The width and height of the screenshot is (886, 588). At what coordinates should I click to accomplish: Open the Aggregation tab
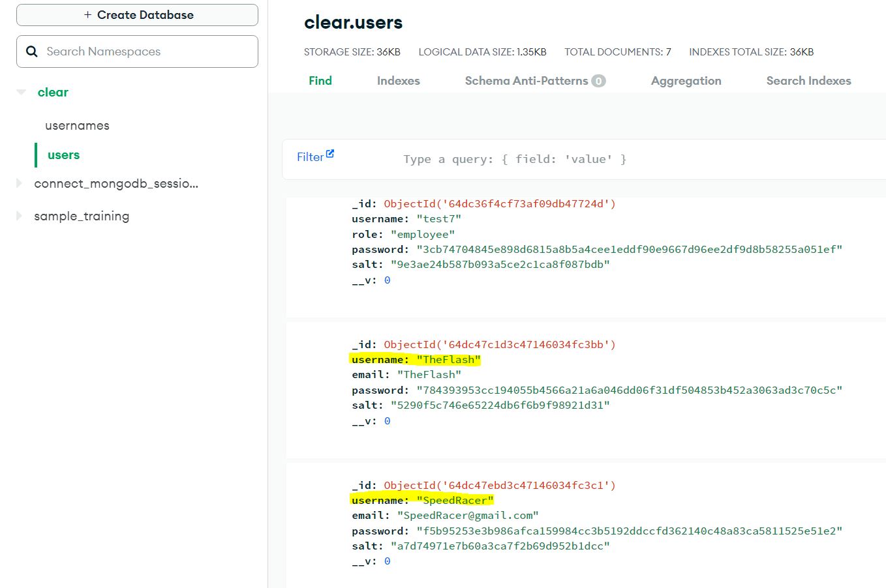click(x=686, y=81)
